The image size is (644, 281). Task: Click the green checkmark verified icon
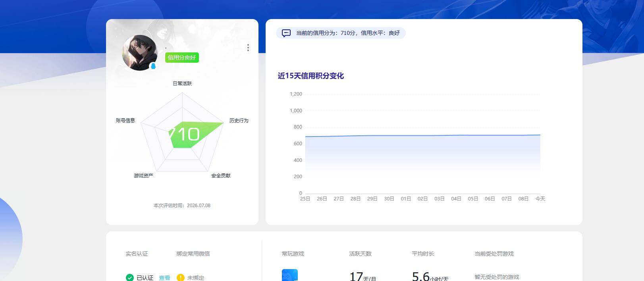coord(129,277)
